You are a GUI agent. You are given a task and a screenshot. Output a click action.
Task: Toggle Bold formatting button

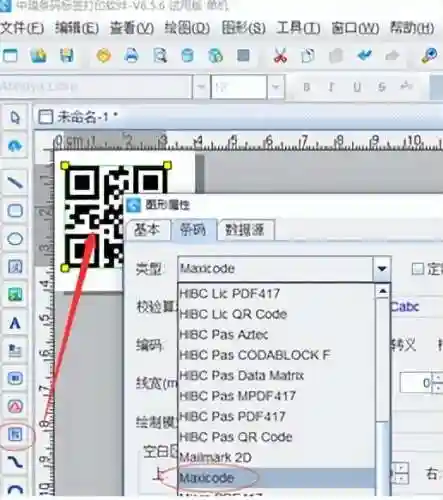307,87
